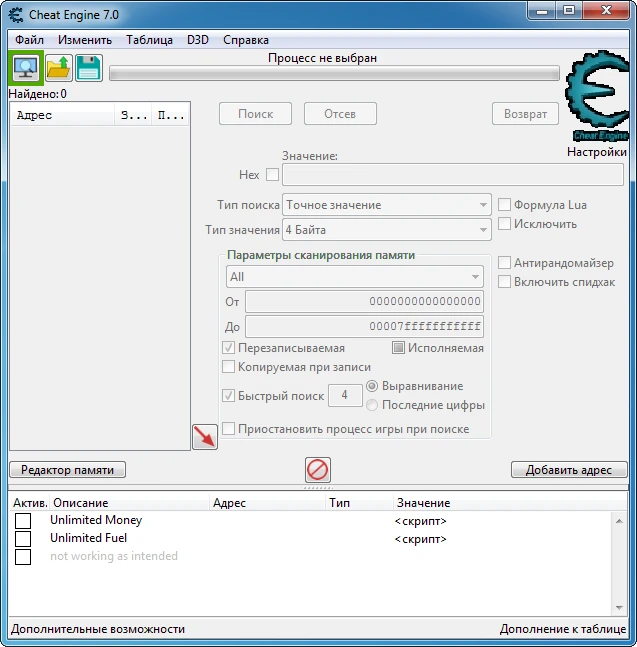Click Дополнение к таблице
The image size is (637, 647).
[x=563, y=629]
